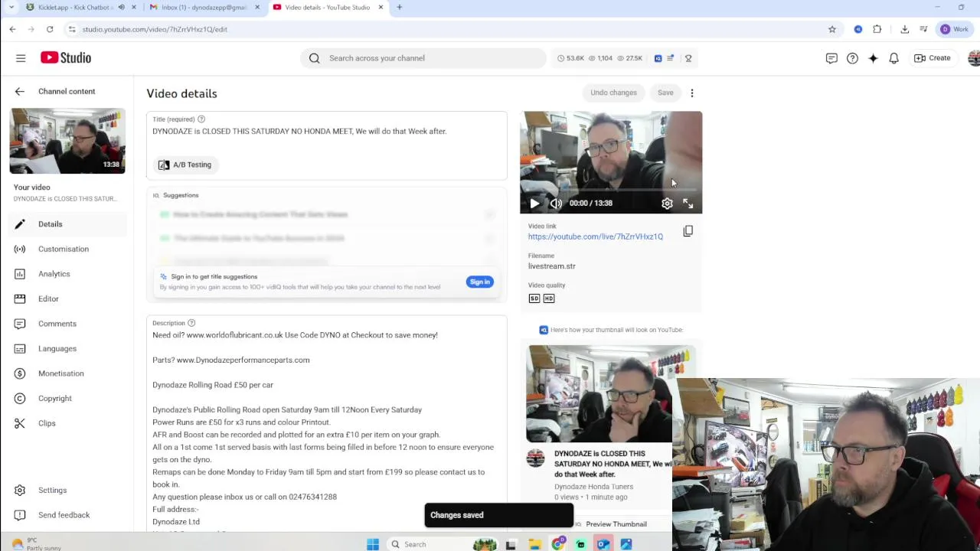Click the sparkle Ask Studio icon
Viewport: 980px width, 551px height.
[x=873, y=58]
